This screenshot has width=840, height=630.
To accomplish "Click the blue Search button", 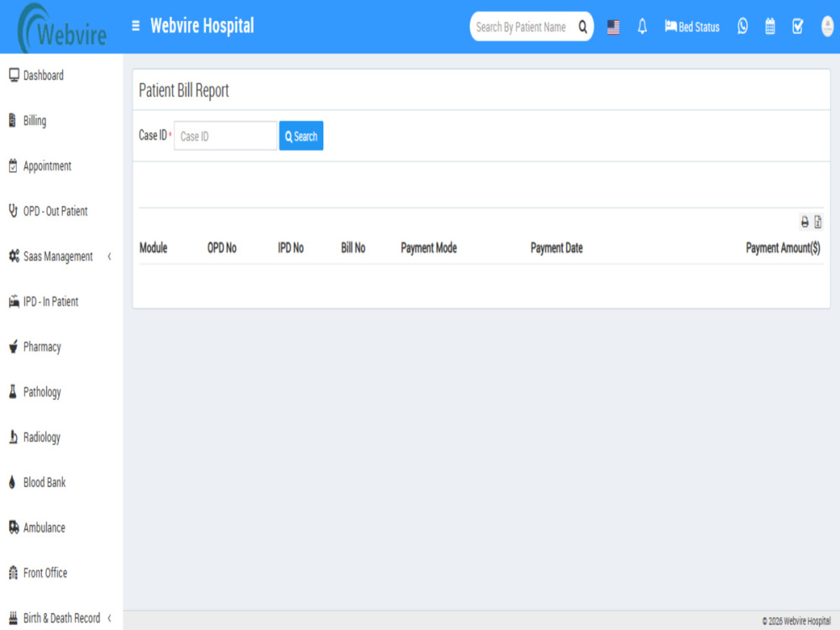I will 301,136.
